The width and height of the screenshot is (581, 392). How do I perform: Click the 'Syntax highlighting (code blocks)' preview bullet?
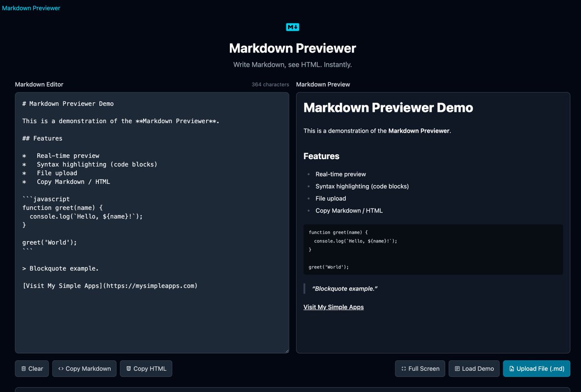(362, 186)
